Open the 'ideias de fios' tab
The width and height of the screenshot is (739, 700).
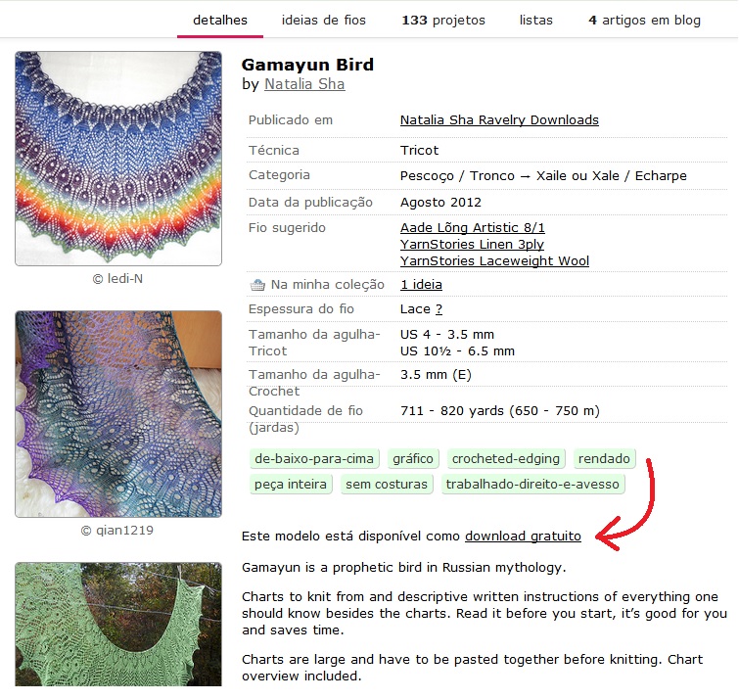click(323, 21)
